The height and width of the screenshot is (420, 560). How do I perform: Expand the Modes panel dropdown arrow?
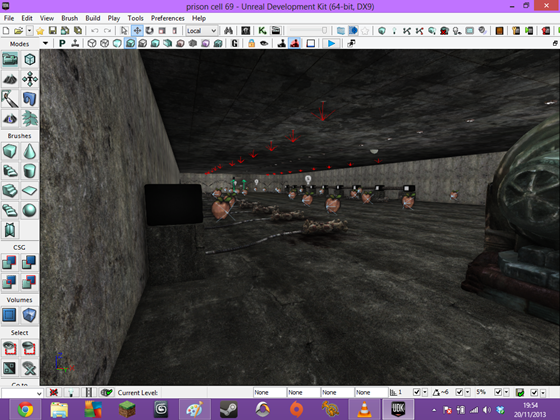point(45,44)
